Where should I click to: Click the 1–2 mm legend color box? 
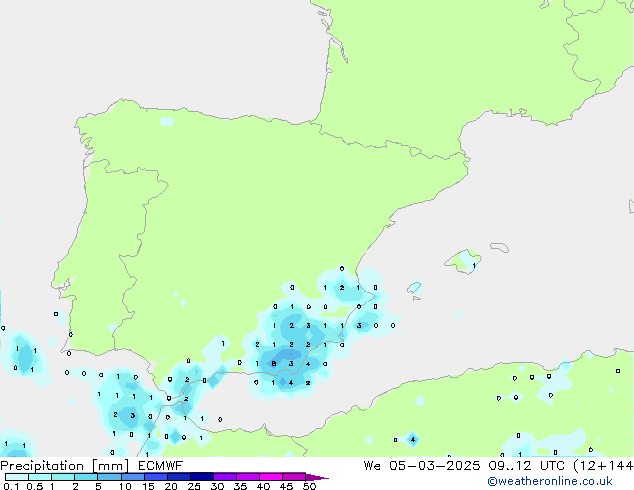[63, 477]
